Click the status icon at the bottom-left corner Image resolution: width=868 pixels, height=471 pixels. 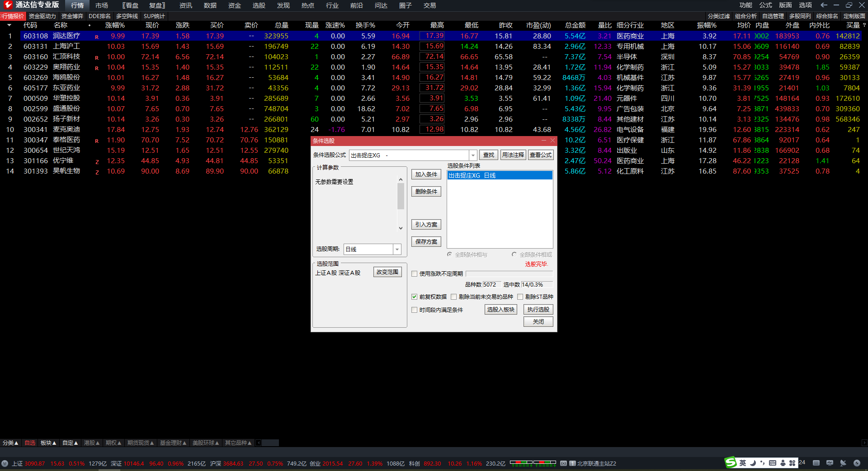[5, 463]
